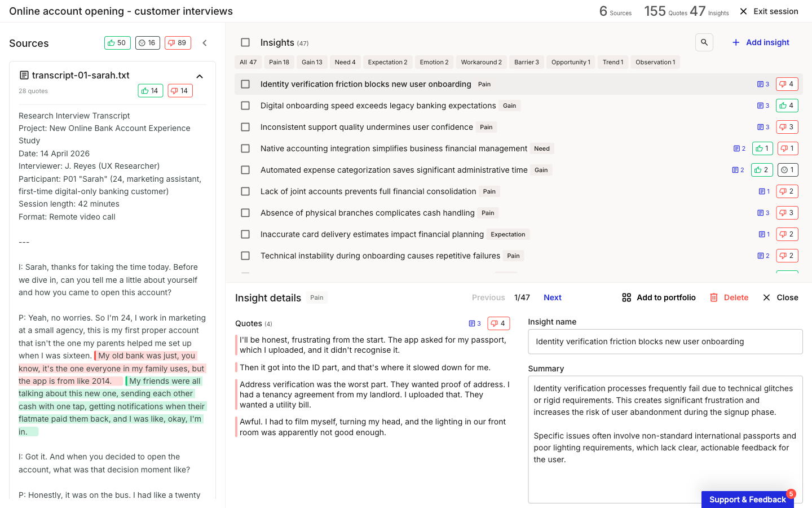Filter insights by Gain 13

[312, 62]
